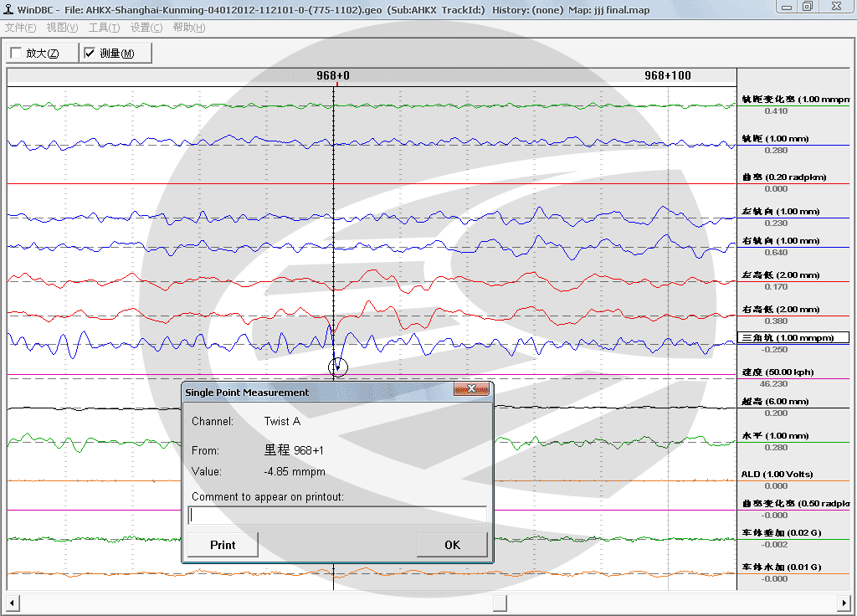The height and width of the screenshot is (616, 857).
Task: Select the 车体水加 (0.01 G) channel label
Action: point(782,567)
